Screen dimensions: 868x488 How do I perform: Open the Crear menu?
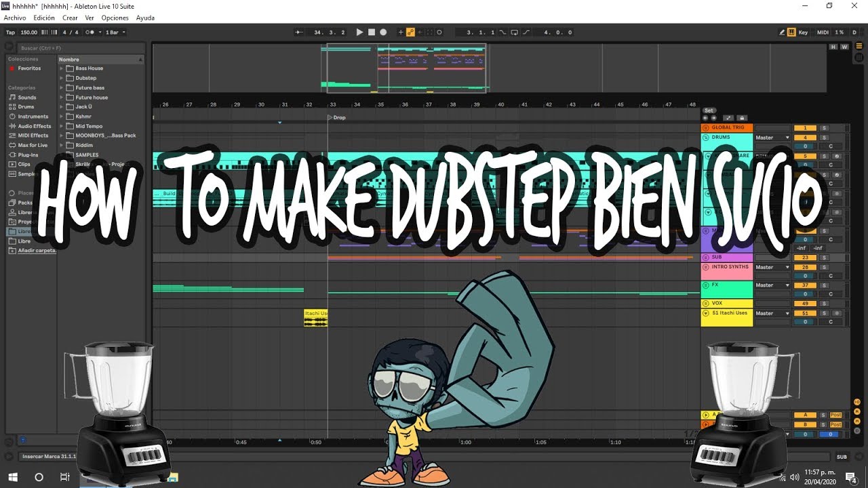[70, 18]
